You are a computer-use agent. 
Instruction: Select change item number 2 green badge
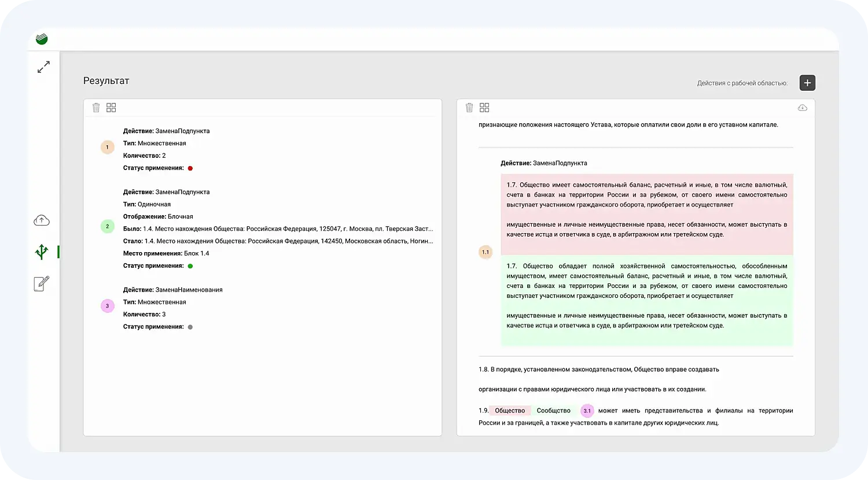click(x=107, y=226)
